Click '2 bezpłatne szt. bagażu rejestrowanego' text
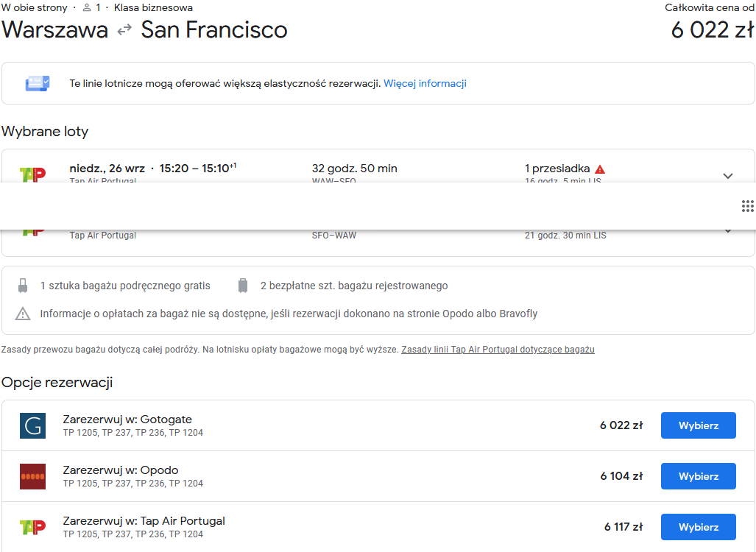 point(354,286)
